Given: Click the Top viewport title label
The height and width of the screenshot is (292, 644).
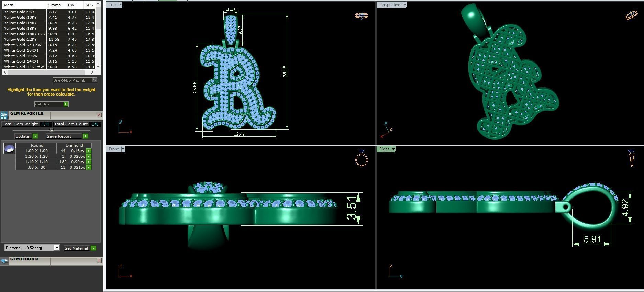Looking at the screenshot, I should click(112, 5).
